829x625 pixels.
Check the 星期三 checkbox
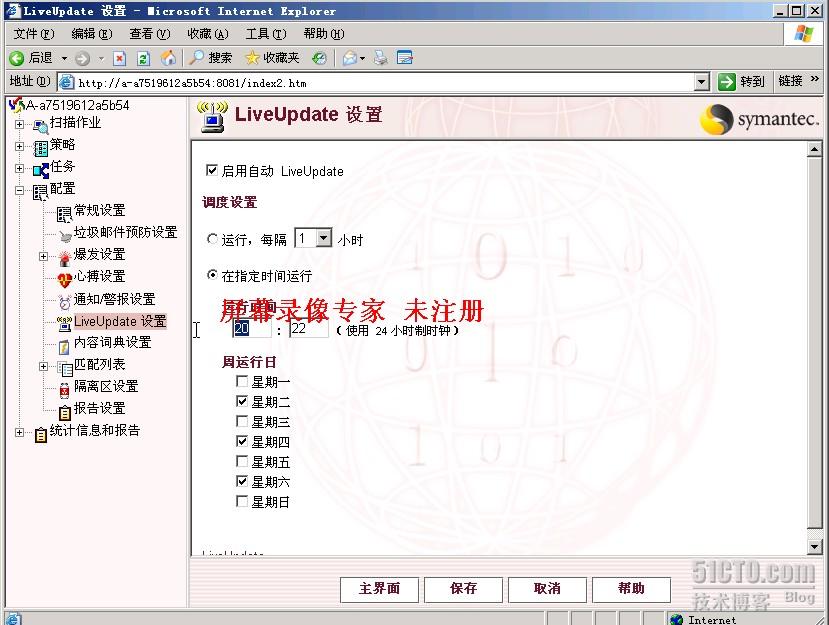pyautogui.click(x=242, y=421)
